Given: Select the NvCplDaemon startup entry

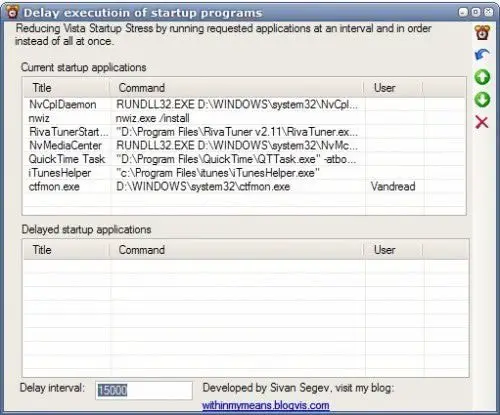Looking at the screenshot, I should click(x=245, y=104).
